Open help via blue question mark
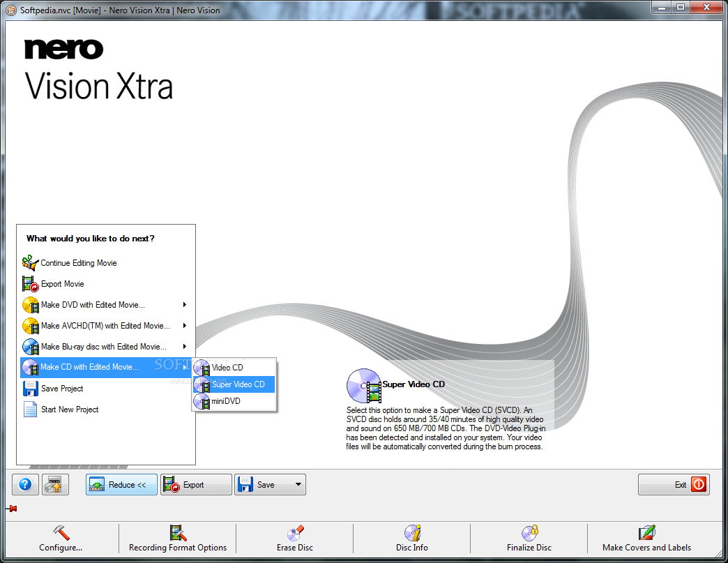The width and height of the screenshot is (728, 563). point(25,484)
